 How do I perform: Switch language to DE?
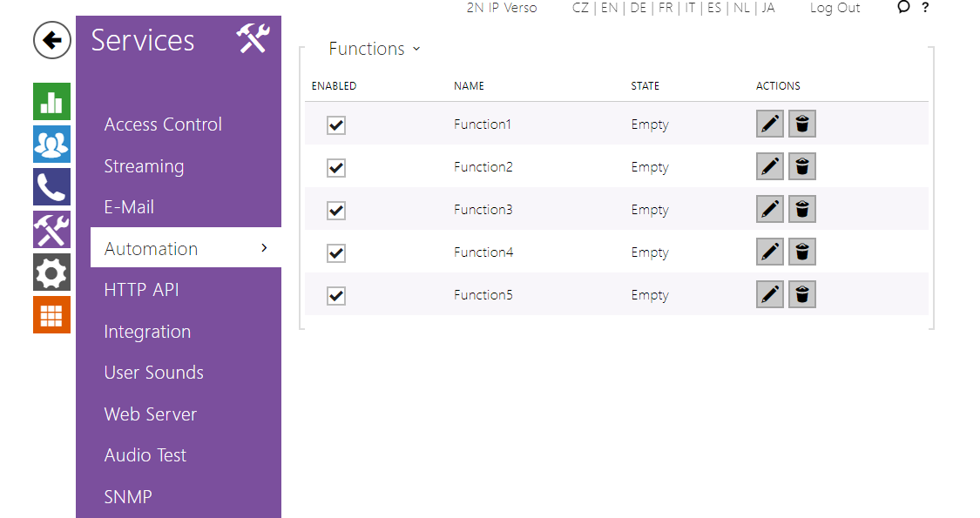(639, 8)
